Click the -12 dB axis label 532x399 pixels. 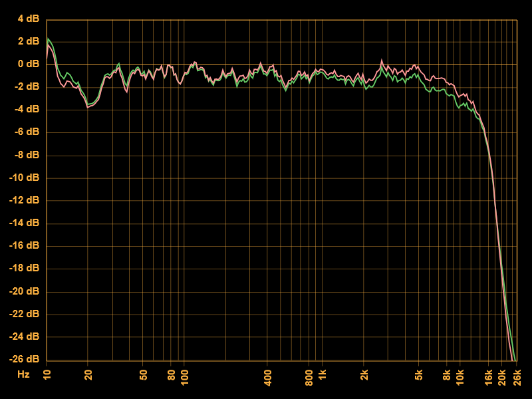25,200
